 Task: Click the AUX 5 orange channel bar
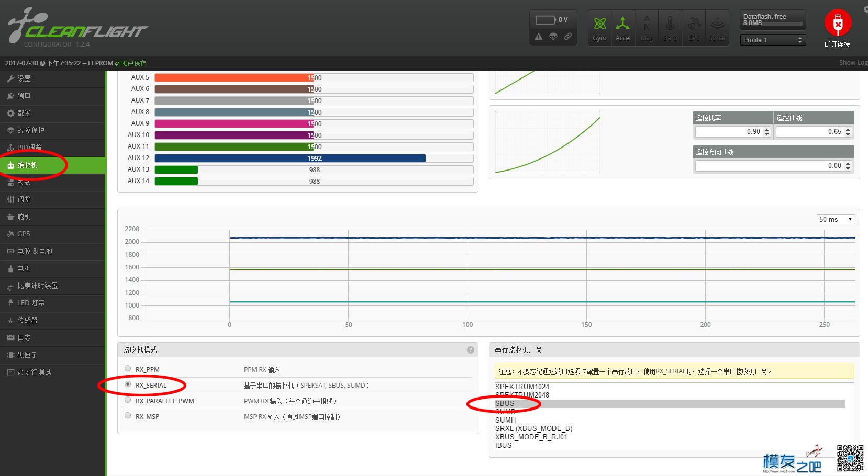[x=314, y=77]
